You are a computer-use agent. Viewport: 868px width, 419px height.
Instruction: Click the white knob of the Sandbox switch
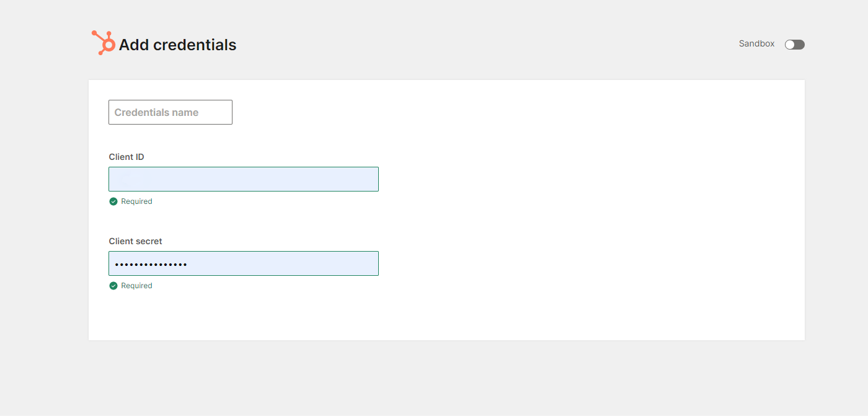(x=790, y=45)
